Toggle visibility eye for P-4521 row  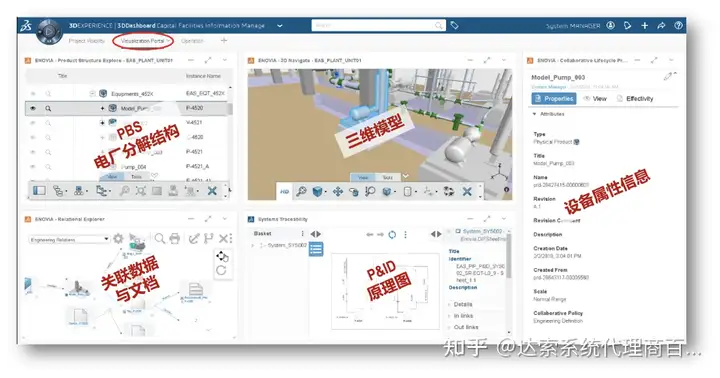tap(33, 152)
